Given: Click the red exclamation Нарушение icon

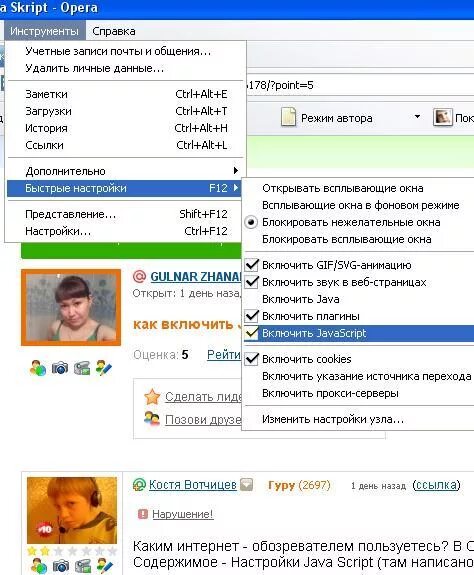Looking at the screenshot, I should (143, 514).
